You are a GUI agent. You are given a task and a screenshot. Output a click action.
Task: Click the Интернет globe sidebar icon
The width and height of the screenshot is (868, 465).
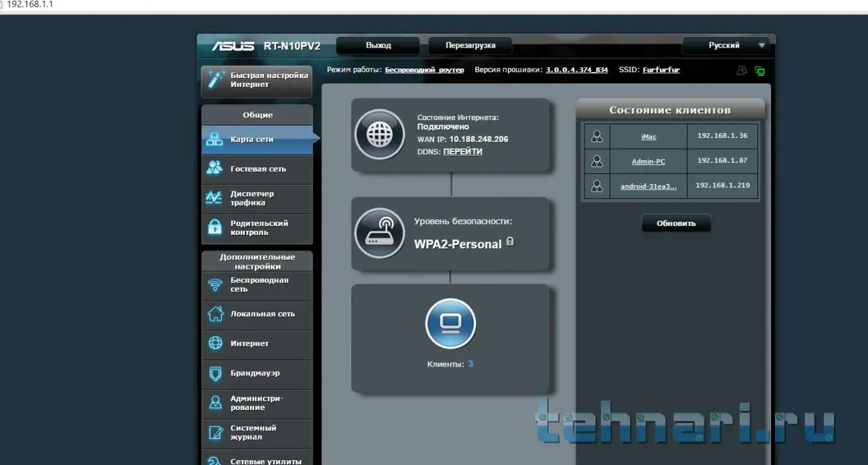pos(215,343)
